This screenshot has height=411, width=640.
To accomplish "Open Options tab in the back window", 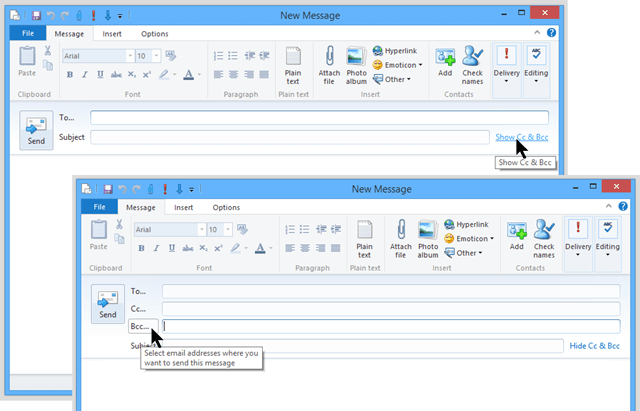I will tap(154, 34).
